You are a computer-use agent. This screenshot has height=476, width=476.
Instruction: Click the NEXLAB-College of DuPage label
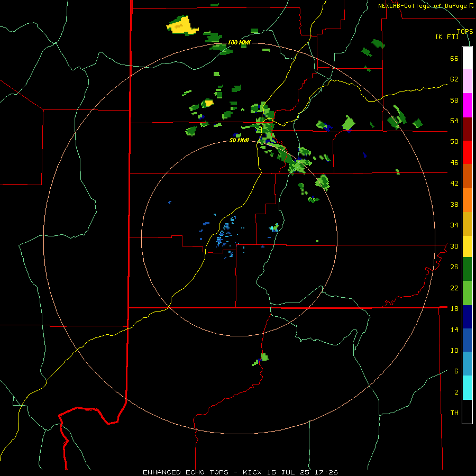coord(426,6)
